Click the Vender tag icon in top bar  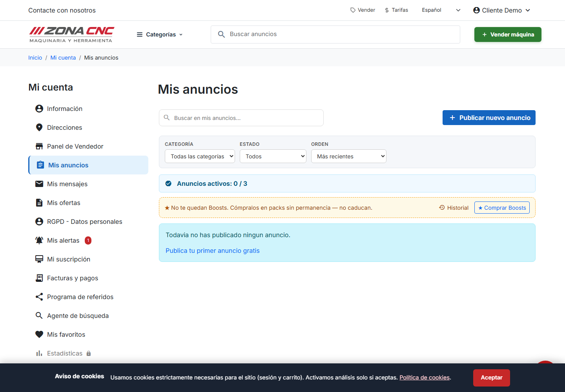353,10
